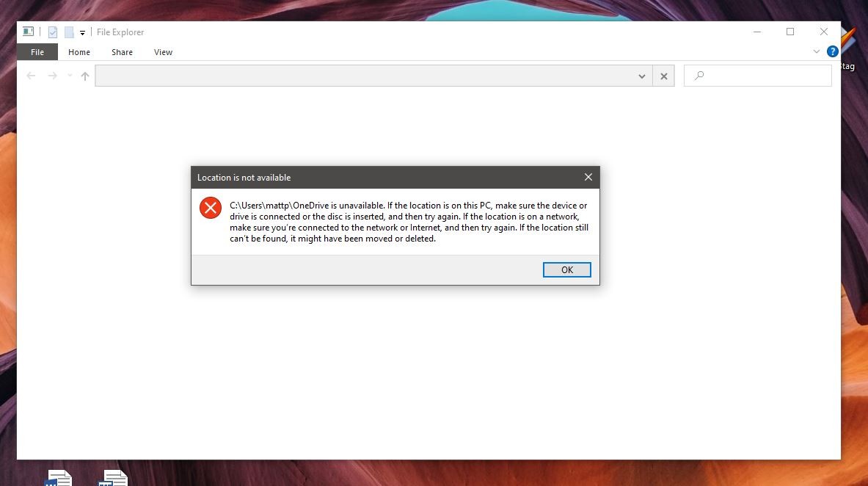The width and height of the screenshot is (868, 486).
Task: Expand the address bar history dropdown
Action: coord(641,76)
